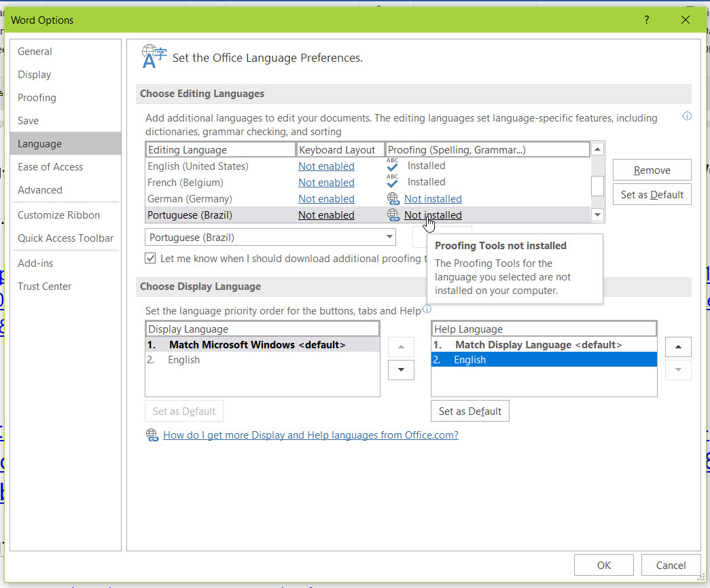Click the ABC checkmark icon for French (Belgium)

click(393, 181)
